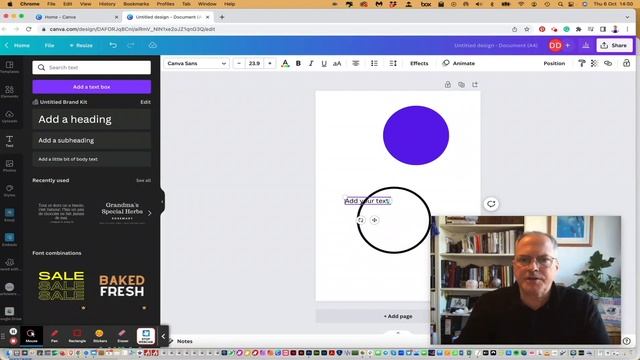Duplicate the page using icon above canvas
The height and width of the screenshot is (360, 640).
click(x=461, y=84)
